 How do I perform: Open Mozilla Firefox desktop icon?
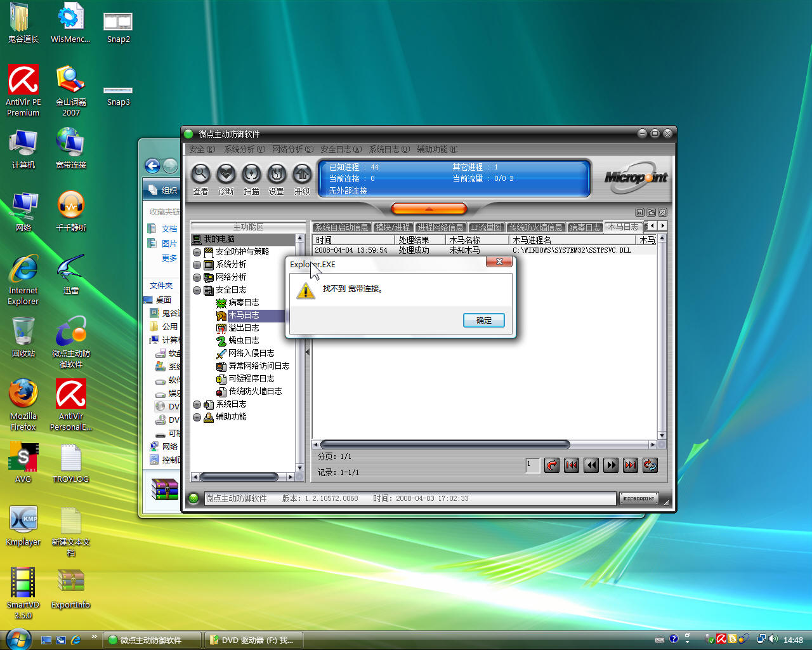(23, 405)
